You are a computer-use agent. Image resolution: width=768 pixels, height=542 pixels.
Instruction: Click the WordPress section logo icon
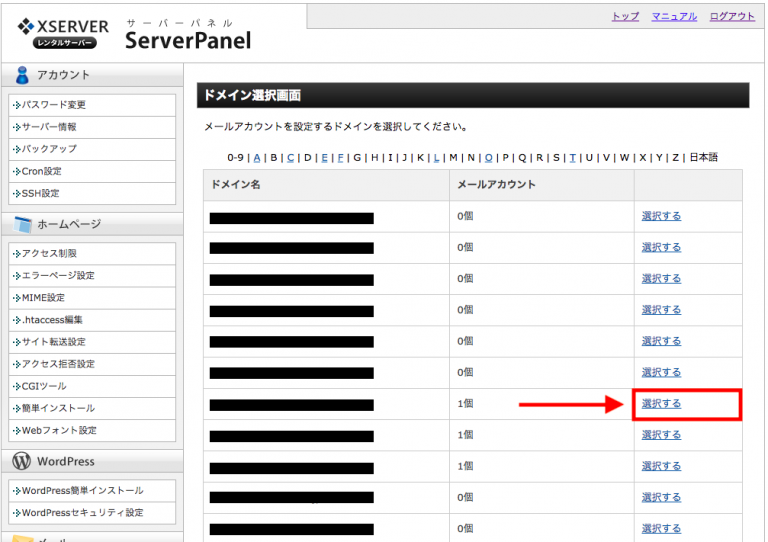click(x=22, y=461)
